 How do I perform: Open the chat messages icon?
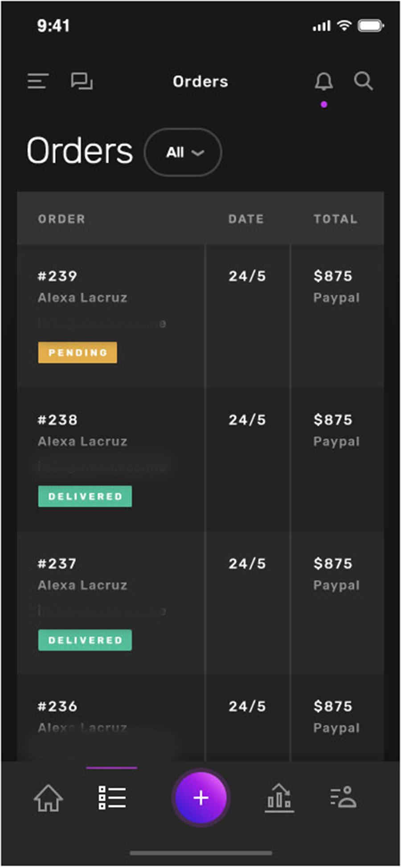(x=82, y=81)
